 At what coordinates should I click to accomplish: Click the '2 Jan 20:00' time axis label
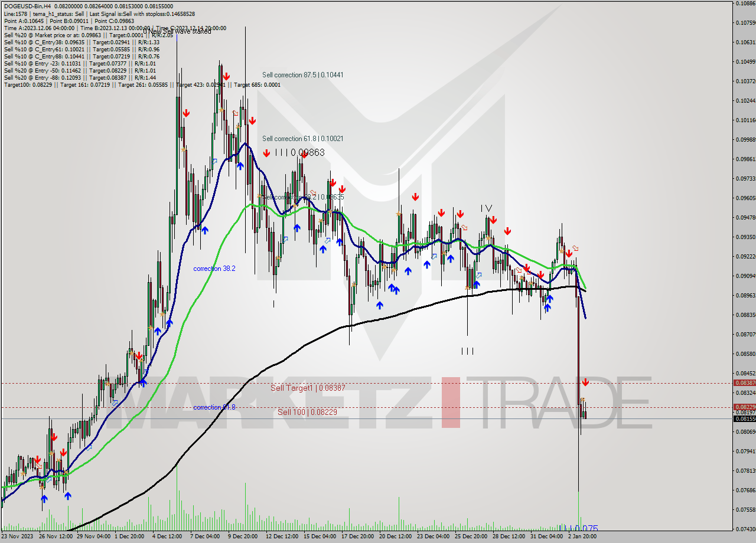point(584,536)
